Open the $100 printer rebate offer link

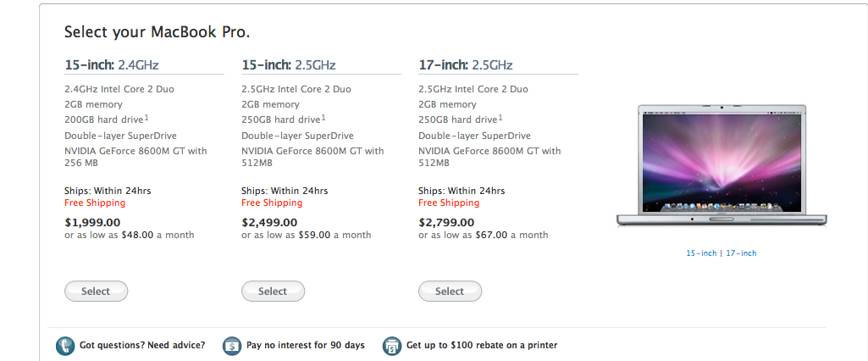pyautogui.click(x=482, y=345)
